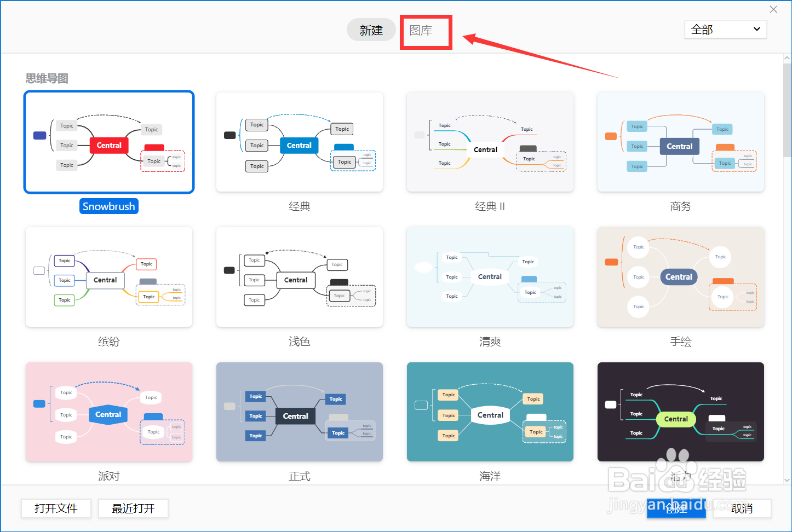Click the 最近打开 button
The height and width of the screenshot is (532, 792).
pos(133,508)
